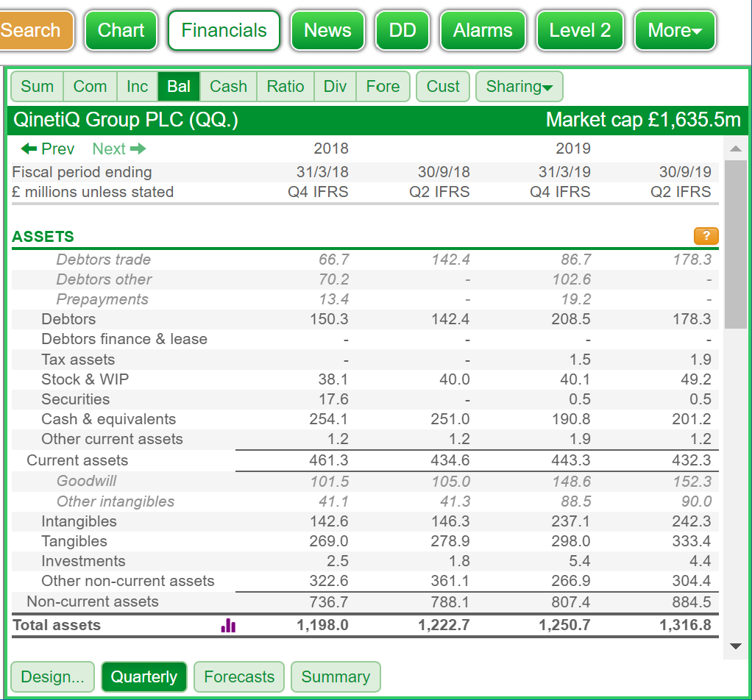Click the Other non-current assets label
The height and width of the screenshot is (700, 752).
point(127,581)
